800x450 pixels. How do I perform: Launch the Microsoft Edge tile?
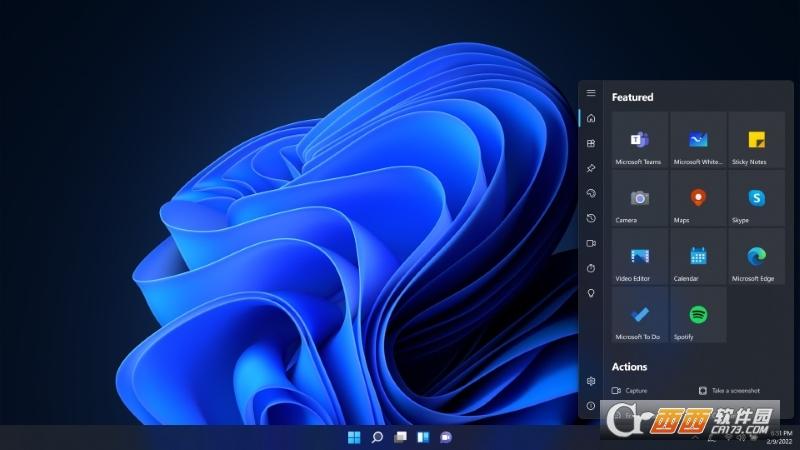point(757,257)
